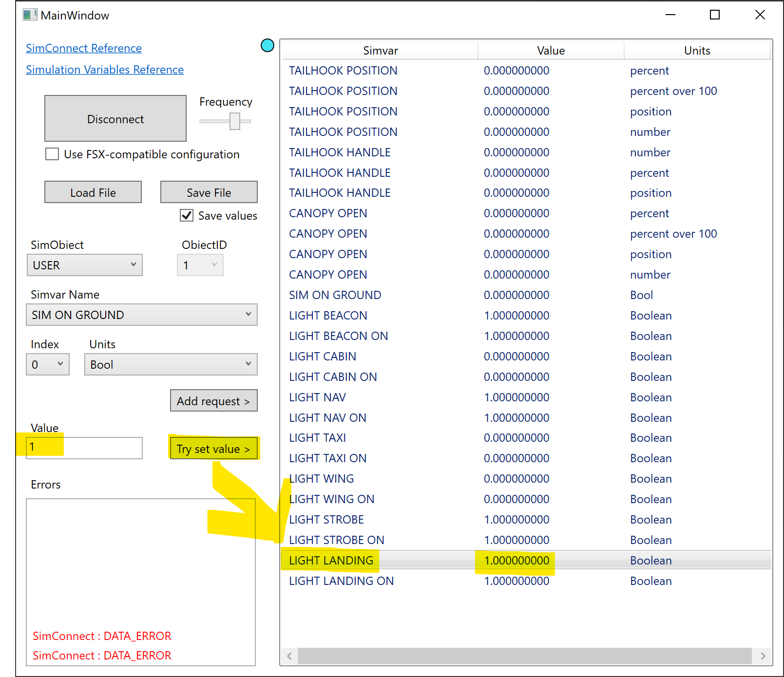Open the Simulation Variables Reference link
This screenshot has width=784, height=677.
click(x=104, y=69)
